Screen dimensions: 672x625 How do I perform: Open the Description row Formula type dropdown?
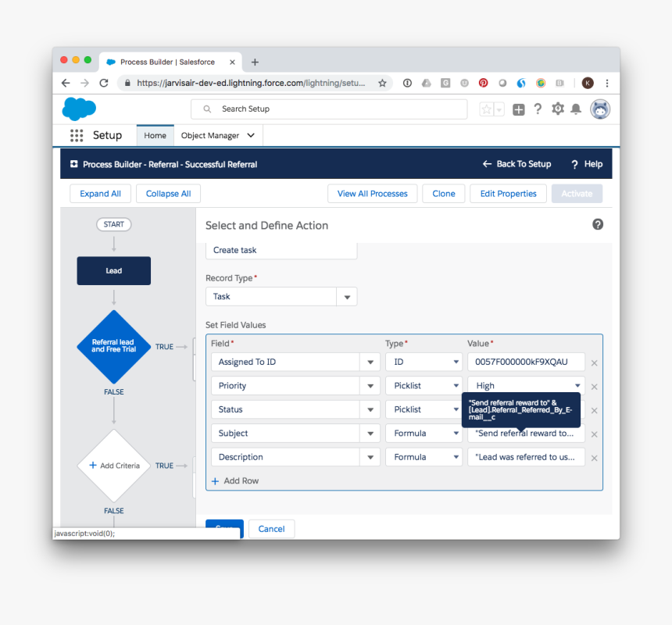point(424,457)
